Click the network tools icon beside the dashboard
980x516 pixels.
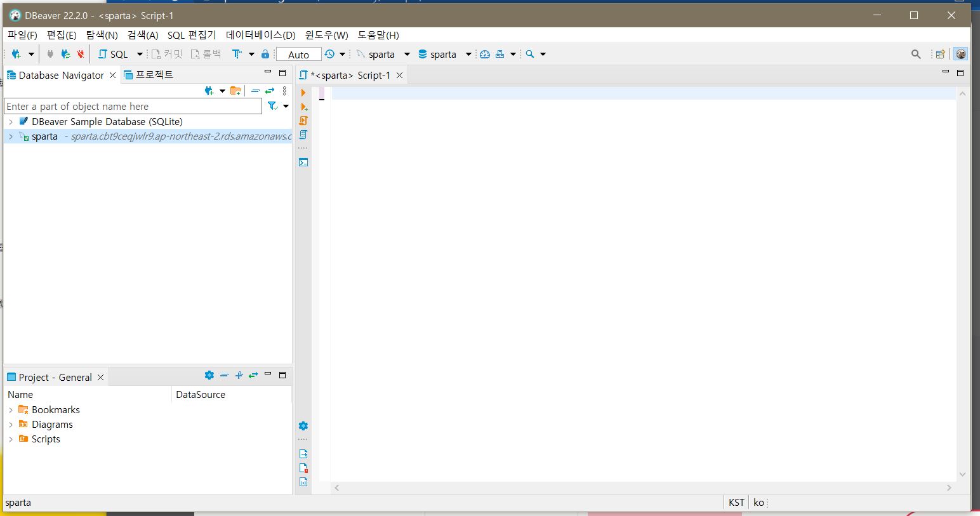[500, 54]
